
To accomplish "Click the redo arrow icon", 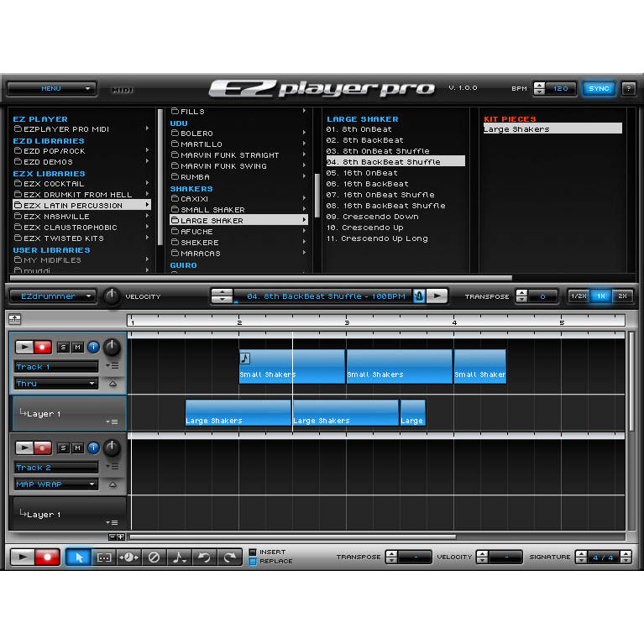I will pyautogui.click(x=229, y=557).
